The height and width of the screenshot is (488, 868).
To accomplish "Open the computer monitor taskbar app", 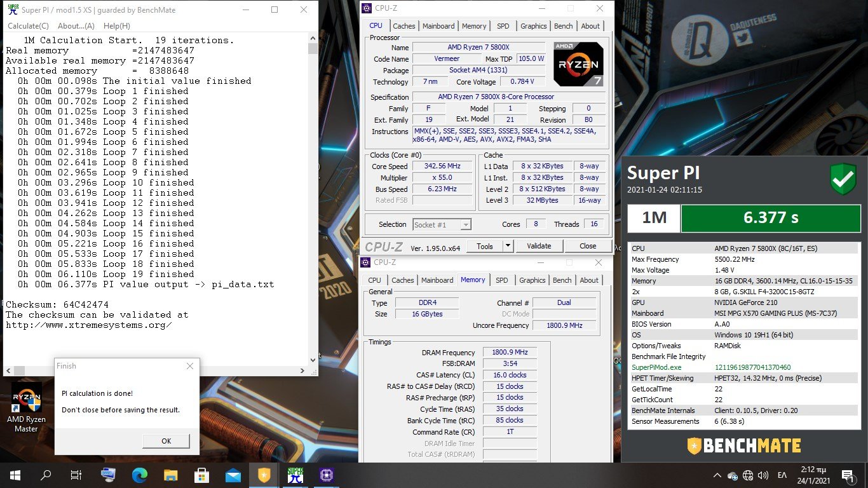I will pos(108,475).
